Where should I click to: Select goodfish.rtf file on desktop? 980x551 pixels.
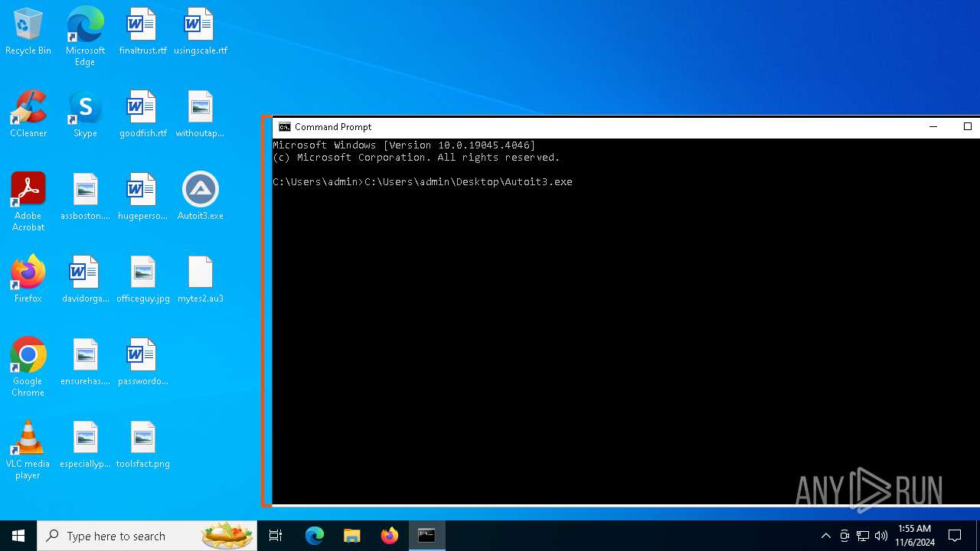[142, 114]
